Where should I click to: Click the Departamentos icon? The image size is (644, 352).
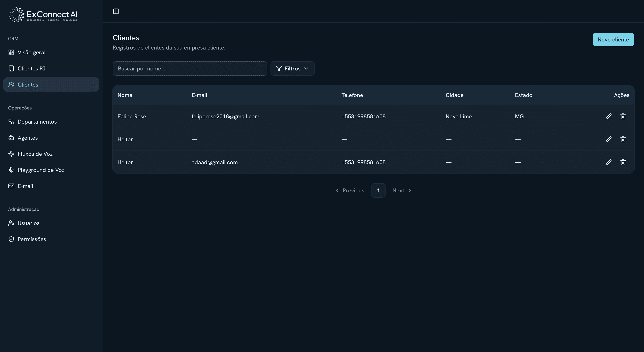[11, 122]
